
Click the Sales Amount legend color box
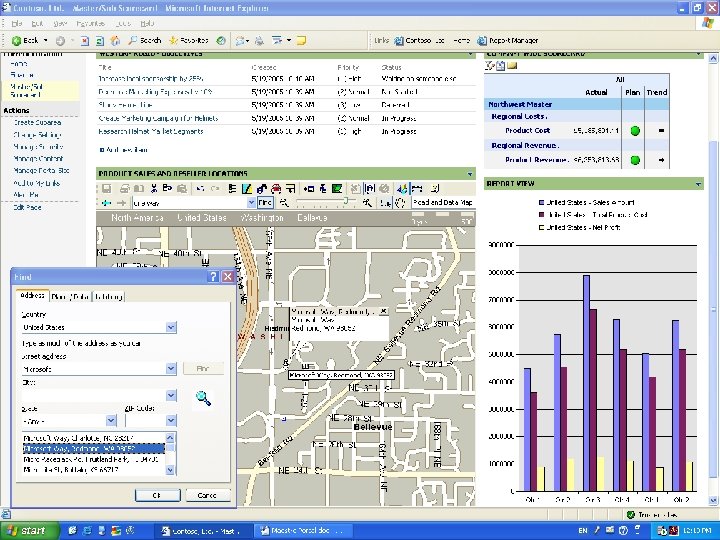(541, 202)
